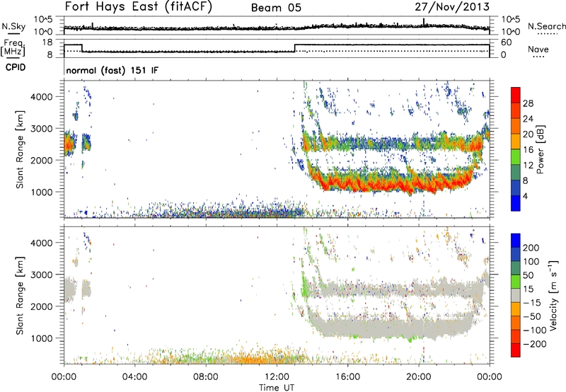Click the blue bottom segment of Power color bar
The width and height of the screenshot is (566, 392).
pyautogui.click(x=516, y=203)
